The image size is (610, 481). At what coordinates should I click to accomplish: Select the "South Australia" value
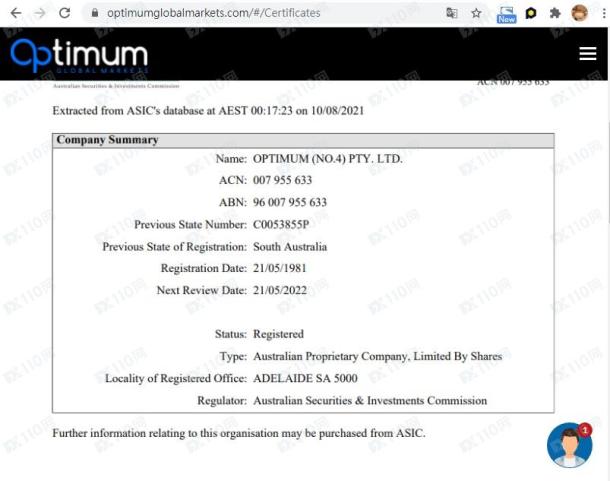tap(290, 247)
